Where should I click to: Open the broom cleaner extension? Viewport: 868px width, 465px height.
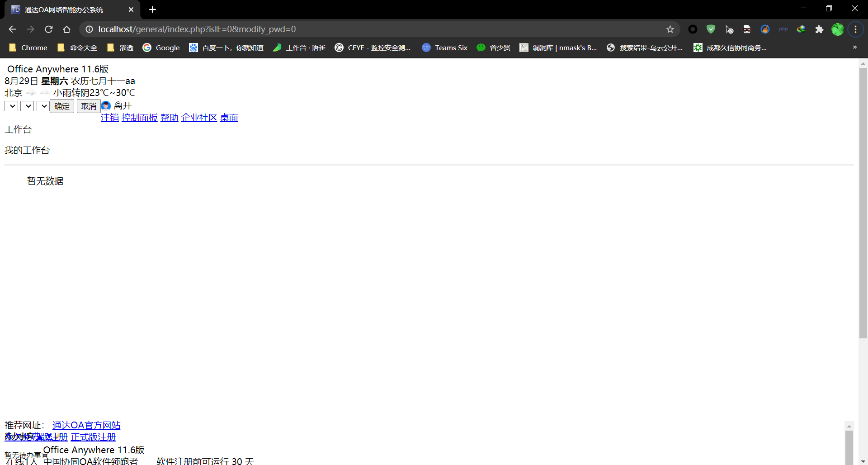click(x=765, y=29)
